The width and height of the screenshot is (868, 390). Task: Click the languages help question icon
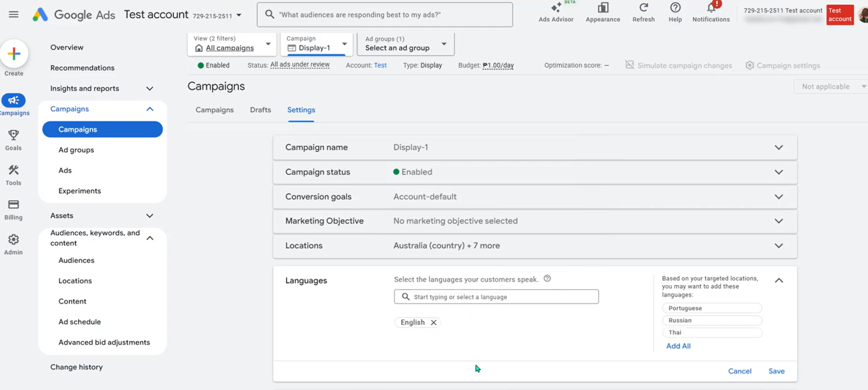point(547,279)
